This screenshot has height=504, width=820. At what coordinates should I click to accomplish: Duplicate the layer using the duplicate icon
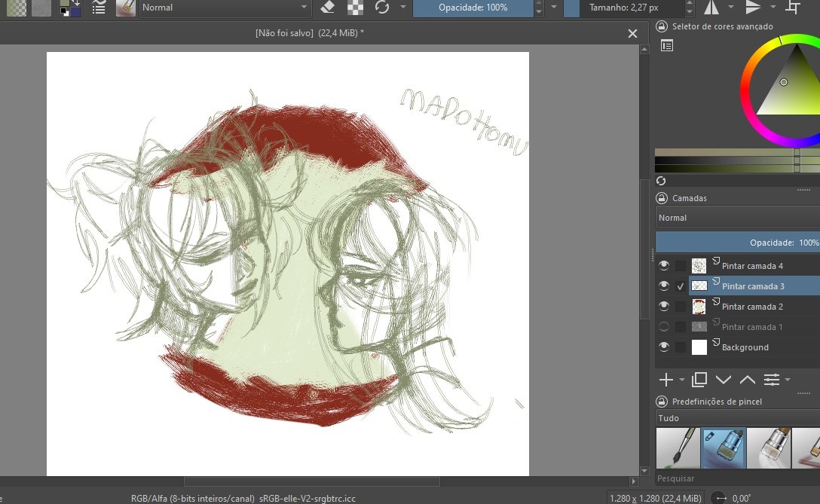(699, 380)
